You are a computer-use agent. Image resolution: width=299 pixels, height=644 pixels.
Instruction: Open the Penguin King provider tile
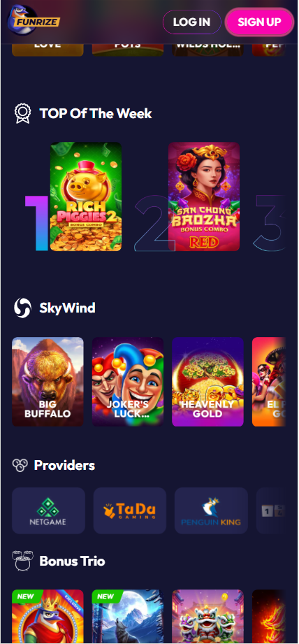click(211, 510)
